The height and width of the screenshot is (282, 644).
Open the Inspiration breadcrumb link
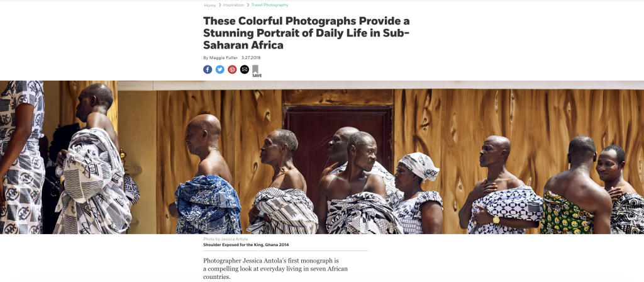point(234,5)
